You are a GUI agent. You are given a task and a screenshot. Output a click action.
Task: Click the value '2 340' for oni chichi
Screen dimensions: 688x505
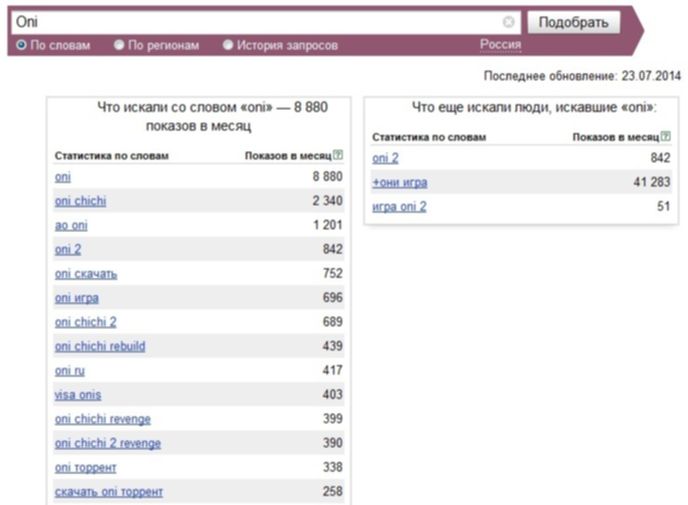pos(327,201)
